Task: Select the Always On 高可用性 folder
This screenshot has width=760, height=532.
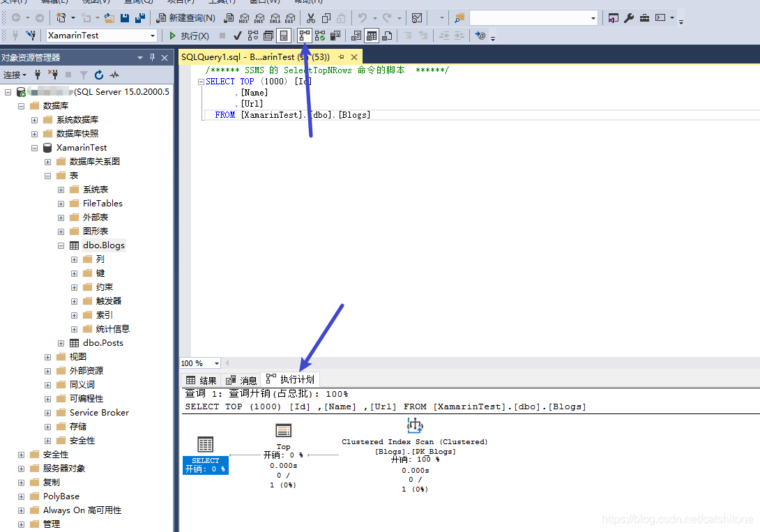Action: tap(82, 510)
